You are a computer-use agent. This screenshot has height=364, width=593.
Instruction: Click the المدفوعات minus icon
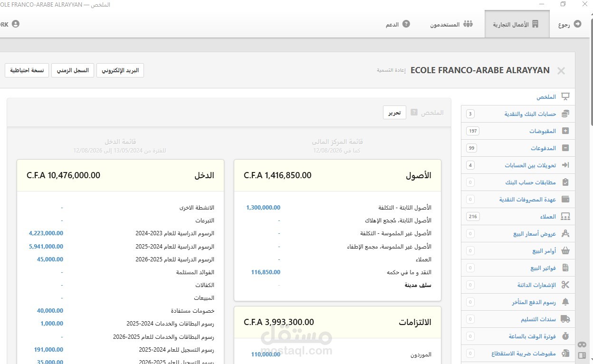[565, 148]
